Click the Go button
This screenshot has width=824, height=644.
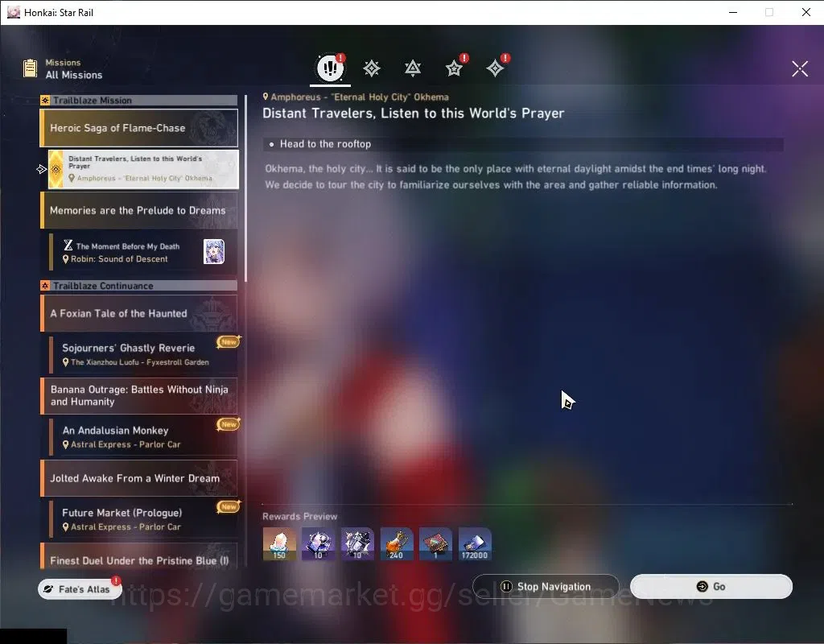711,586
